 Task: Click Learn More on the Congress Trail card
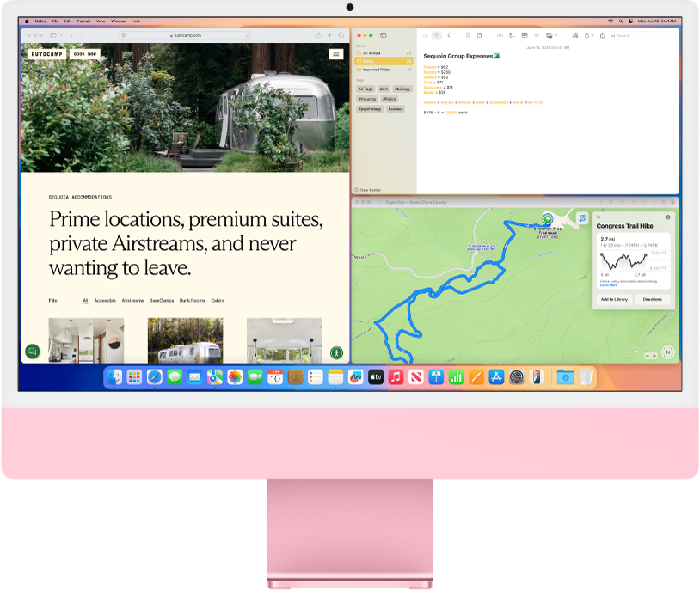click(607, 285)
